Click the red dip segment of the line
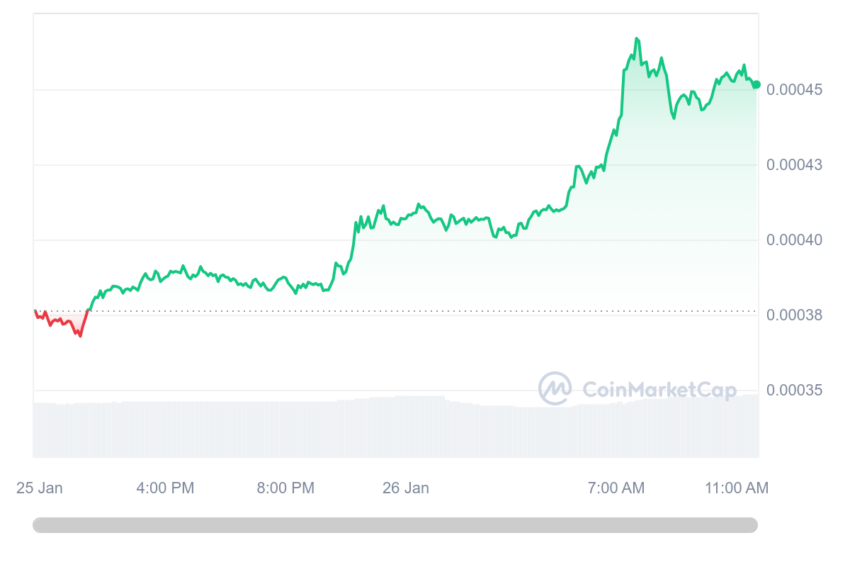This screenshot has height=567, width=850. tap(61, 323)
